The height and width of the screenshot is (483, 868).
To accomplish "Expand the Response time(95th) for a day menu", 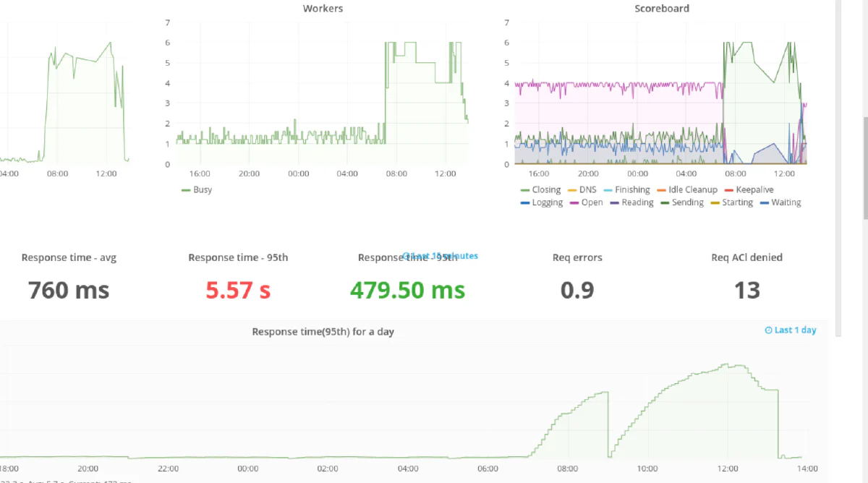I will click(323, 331).
